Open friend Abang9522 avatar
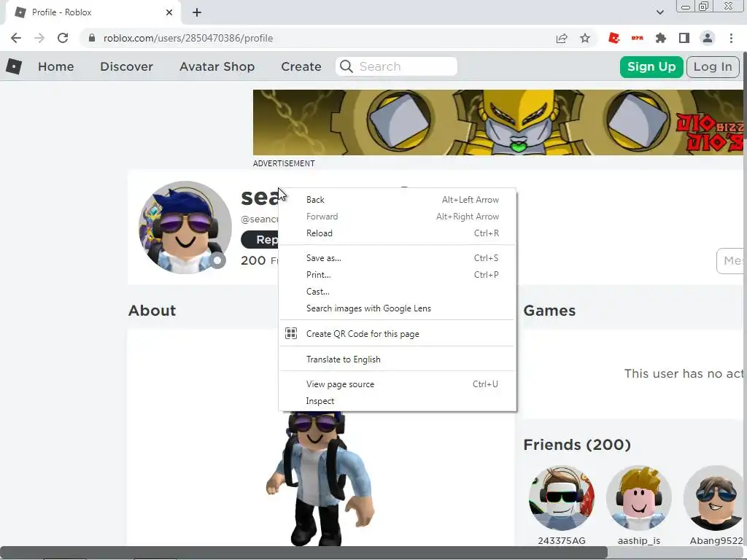 pos(715,498)
